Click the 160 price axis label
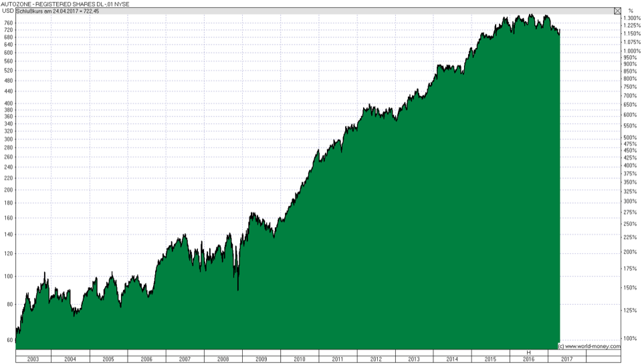642x364 pixels. [9, 218]
